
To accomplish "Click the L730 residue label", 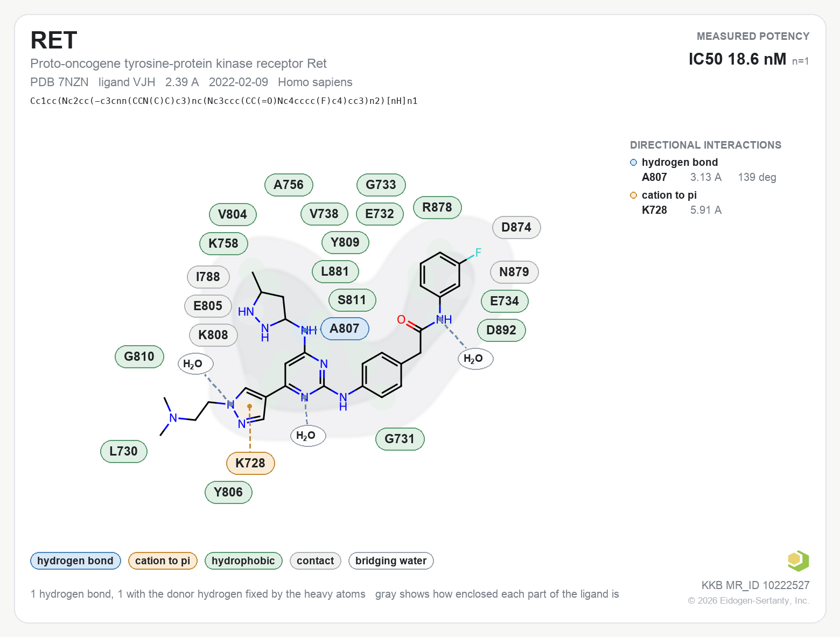I will coord(123,451).
